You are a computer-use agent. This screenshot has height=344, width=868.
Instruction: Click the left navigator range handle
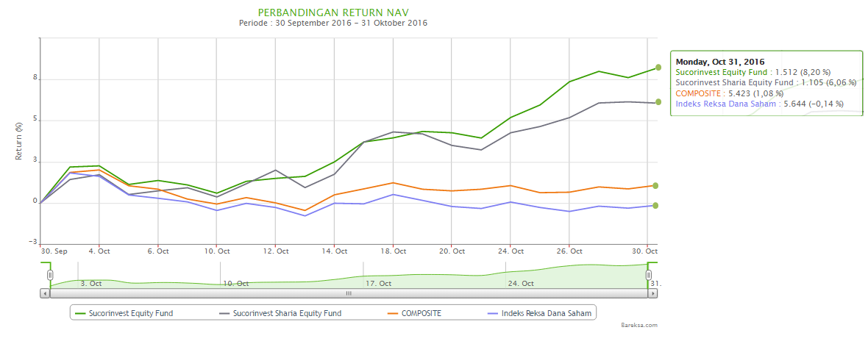click(x=50, y=275)
